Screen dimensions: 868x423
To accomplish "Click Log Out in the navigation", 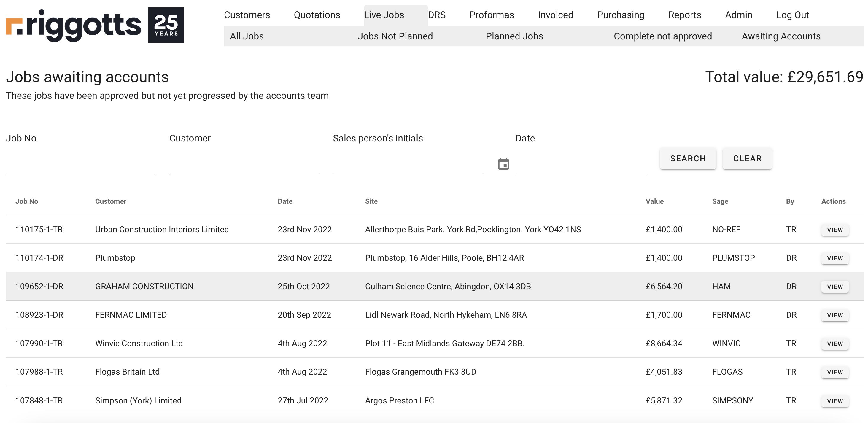I will (x=792, y=15).
